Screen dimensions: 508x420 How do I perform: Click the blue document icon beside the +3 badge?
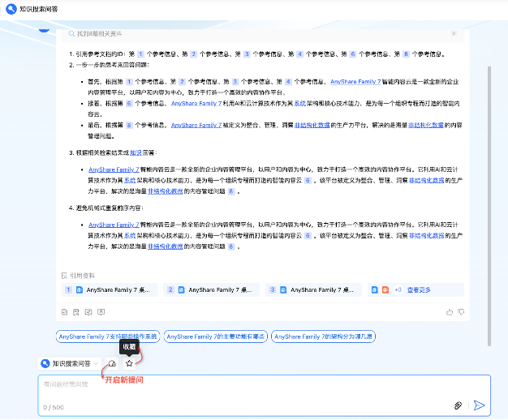(x=375, y=289)
